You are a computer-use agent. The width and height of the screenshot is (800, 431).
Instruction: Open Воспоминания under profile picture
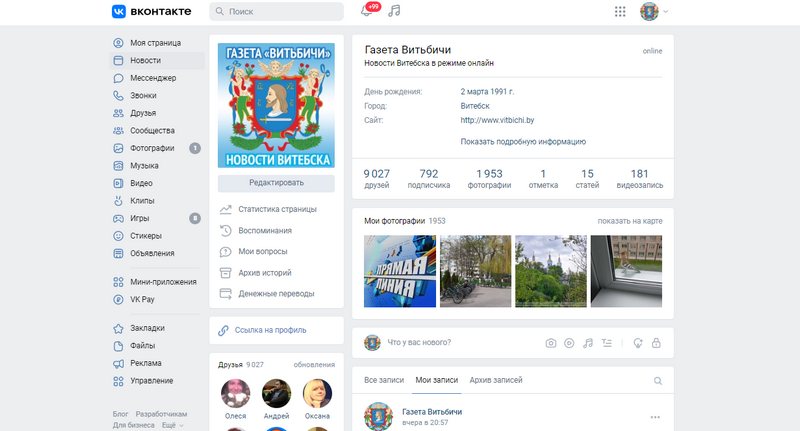(256, 231)
